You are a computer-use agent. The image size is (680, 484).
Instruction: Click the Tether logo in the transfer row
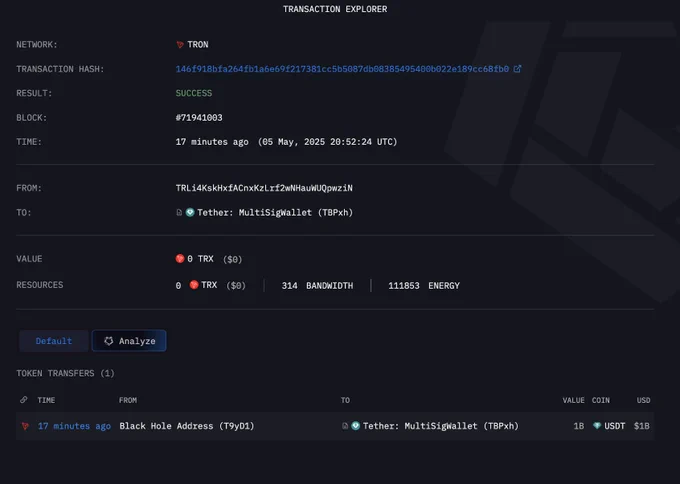pyautogui.click(x=356, y=426)
